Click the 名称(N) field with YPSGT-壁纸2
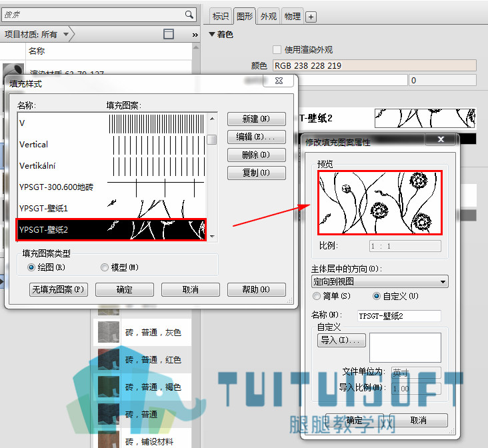The image size is (488, 448). tap(399, 316)
